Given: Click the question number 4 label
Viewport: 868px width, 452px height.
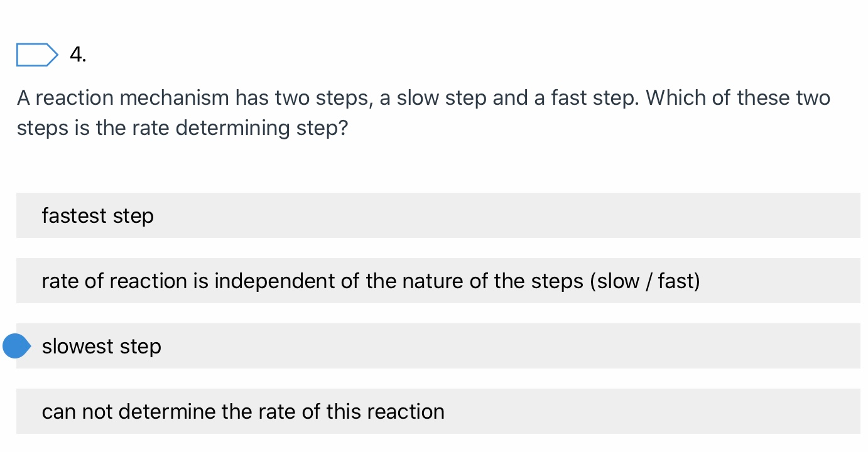Looking at the screenshot, I should click(x=78, y=55).
